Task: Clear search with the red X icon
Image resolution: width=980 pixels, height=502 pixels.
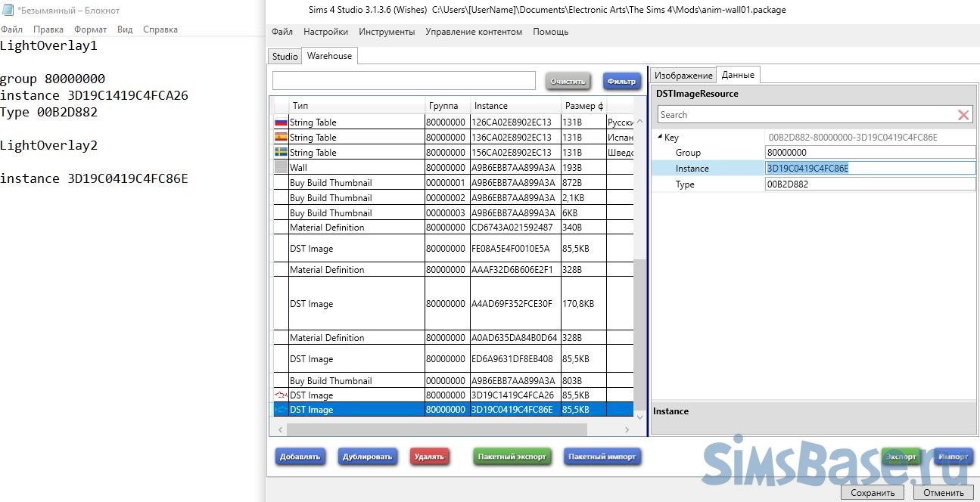Action: click(x=963, y=115)
